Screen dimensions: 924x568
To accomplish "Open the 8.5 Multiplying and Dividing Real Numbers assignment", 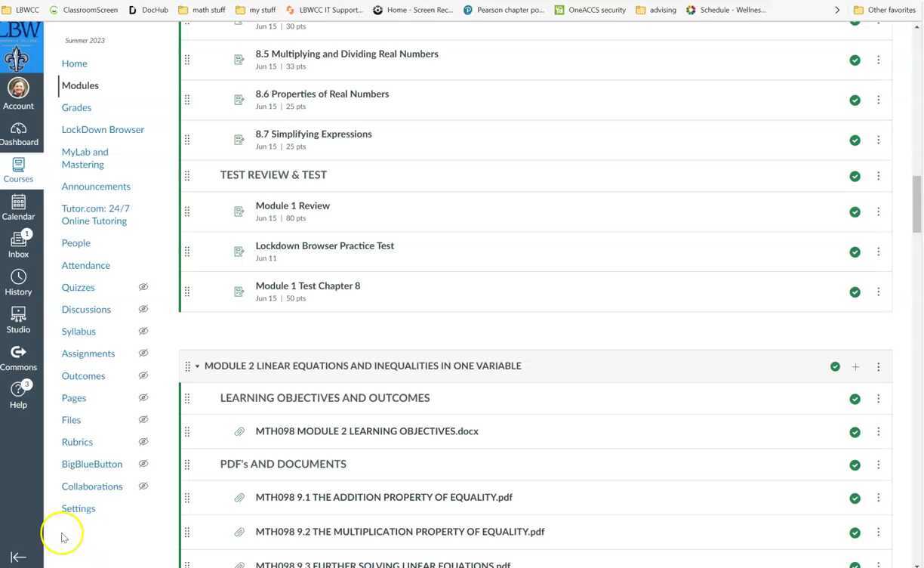I will pos(346,54).
